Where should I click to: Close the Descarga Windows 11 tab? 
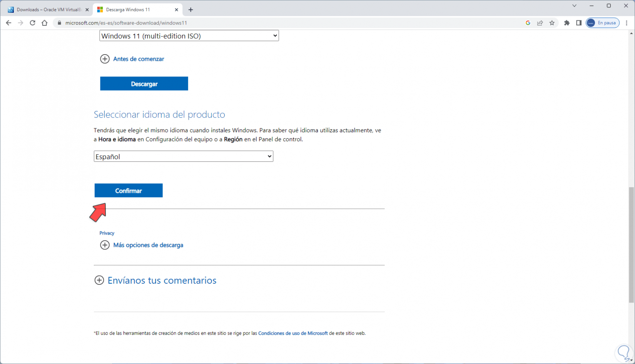(x=177, y=10)
